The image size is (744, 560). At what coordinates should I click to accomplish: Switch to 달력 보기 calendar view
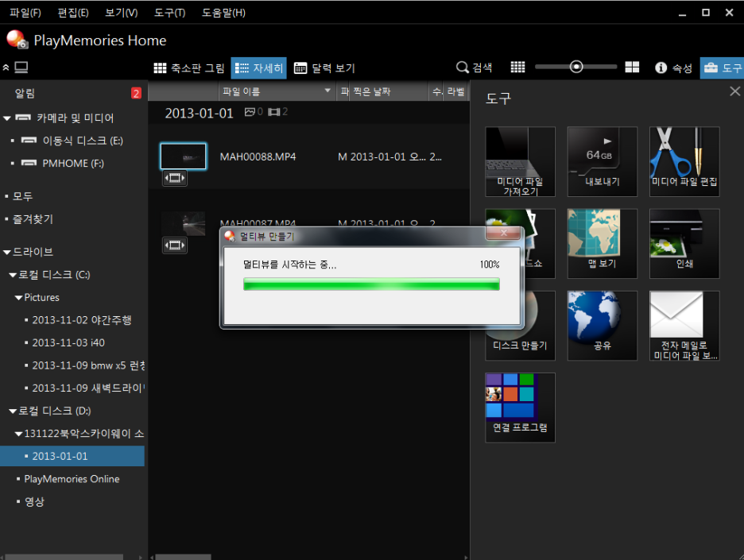[x=324, y=68]
